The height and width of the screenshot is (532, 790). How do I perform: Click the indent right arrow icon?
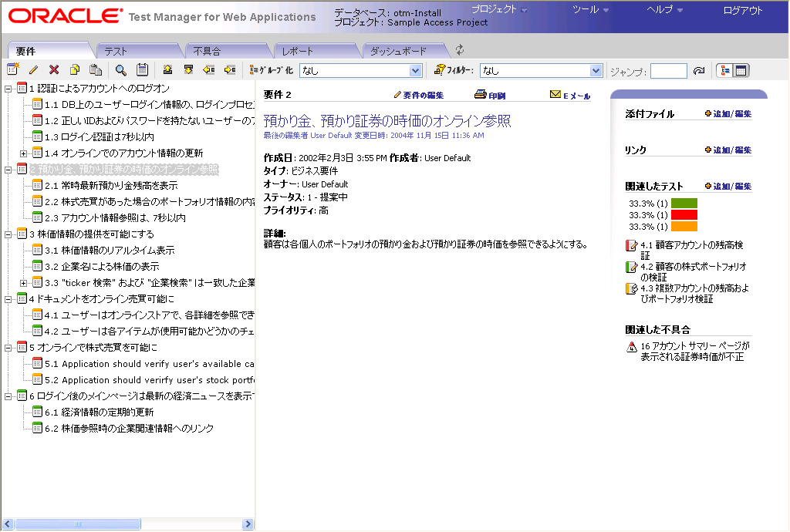(x=230, y=69)
